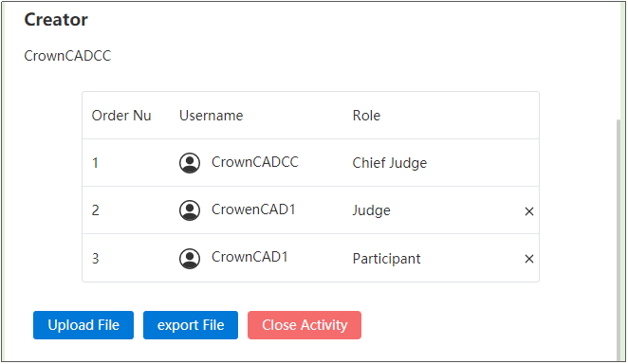This screenshot has width=628, height=364.
Task: Click the Role column header
Action: pyautogui.click(x=366, y=116)
